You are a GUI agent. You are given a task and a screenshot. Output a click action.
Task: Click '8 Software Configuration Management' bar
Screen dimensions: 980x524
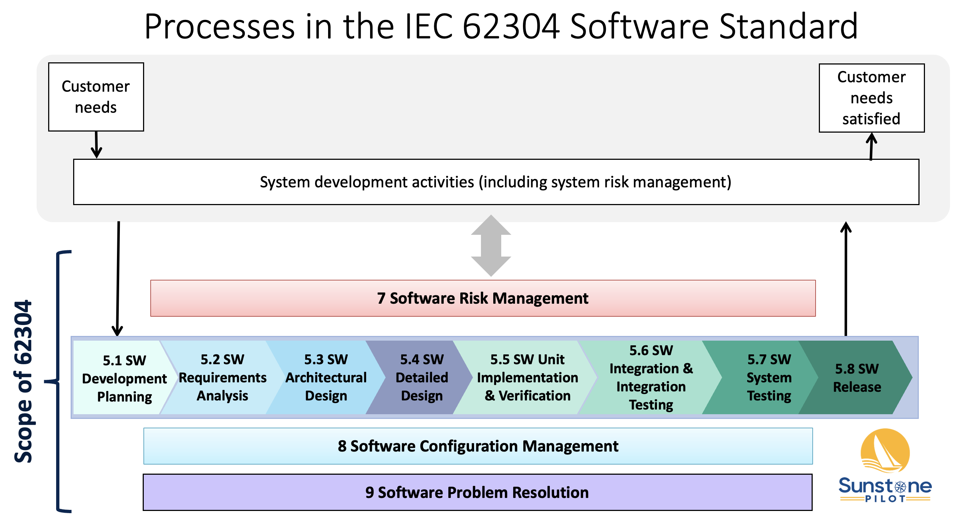coord(478,446)
